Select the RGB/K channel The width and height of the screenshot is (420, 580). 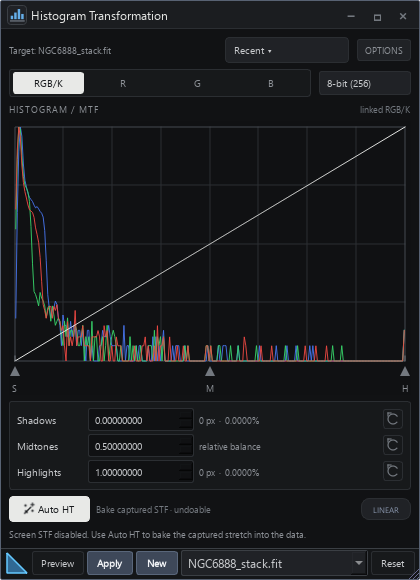[x=48, y=83]
